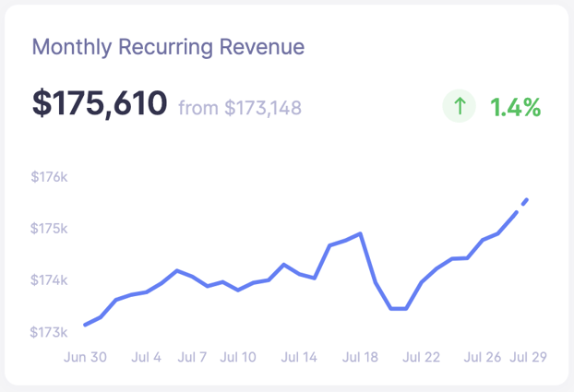Click the Jul 18 date label
574x392 pixels.
click(x=360, y=356)
